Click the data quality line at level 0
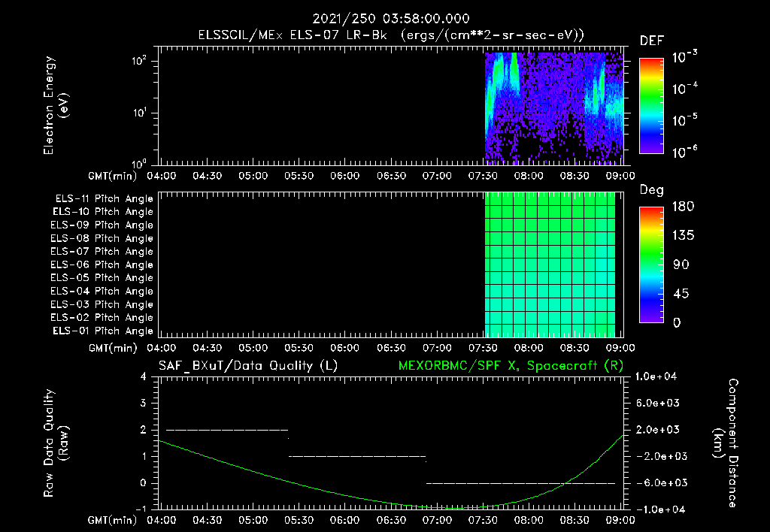This screenshot has height=532, width=770. click(520, 483)
